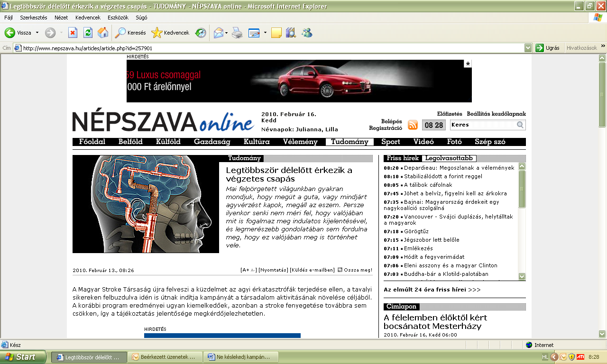Open the Back button history dropdown arrow
Viewport: 607px width, 364px height.
point(37,33)
